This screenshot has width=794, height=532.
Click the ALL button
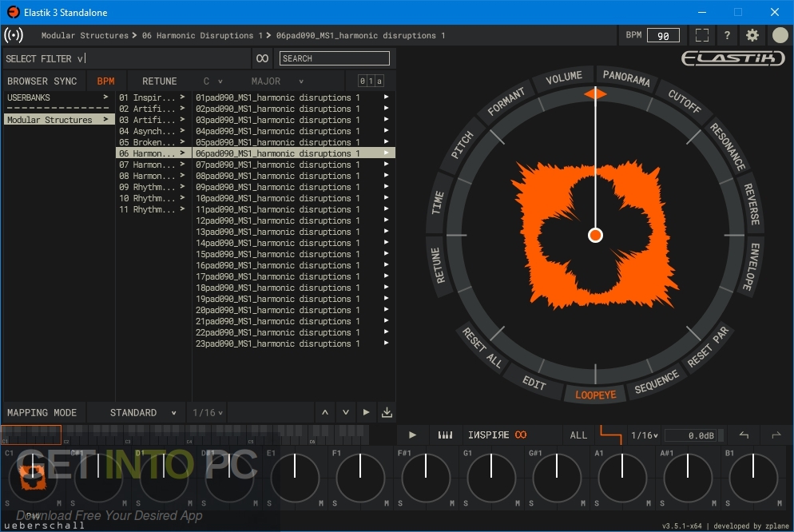(x=578, y=435)
